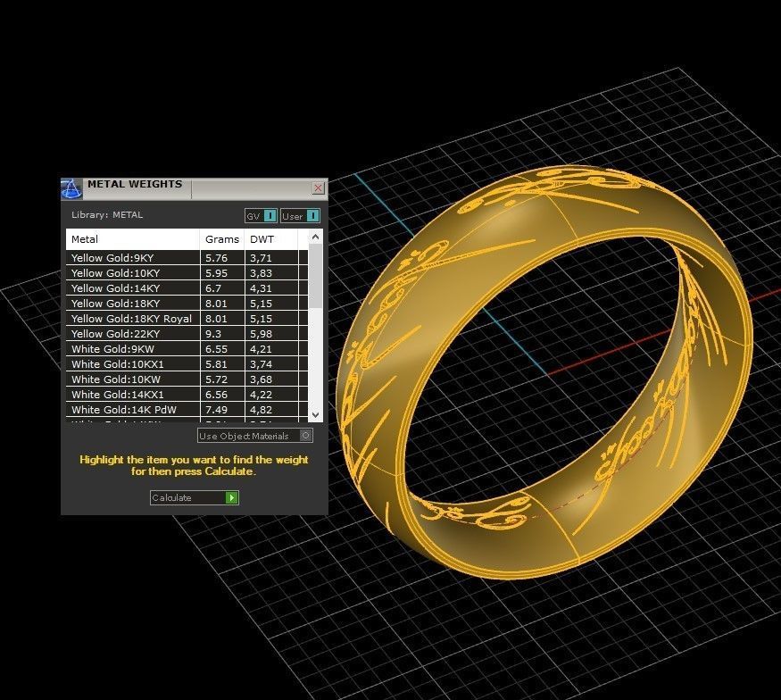Select the Yellow Gold:10KY row
The image size is (781, 700).
187,273
